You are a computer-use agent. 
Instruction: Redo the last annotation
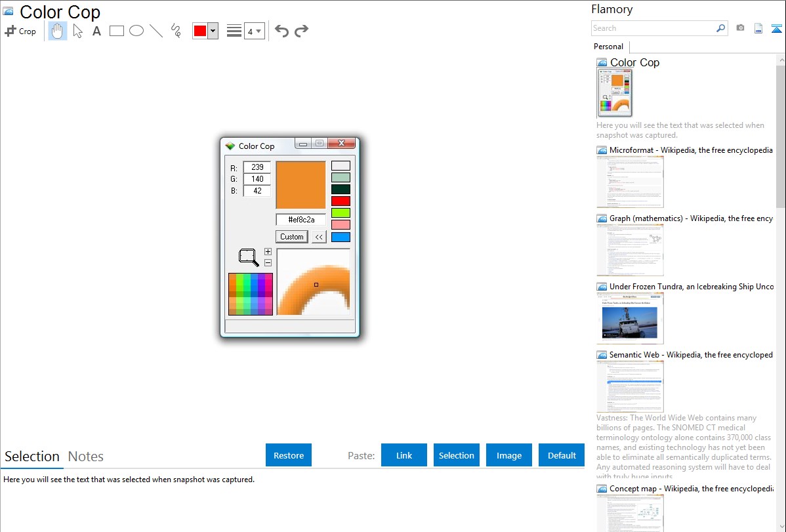pos(301,31)
